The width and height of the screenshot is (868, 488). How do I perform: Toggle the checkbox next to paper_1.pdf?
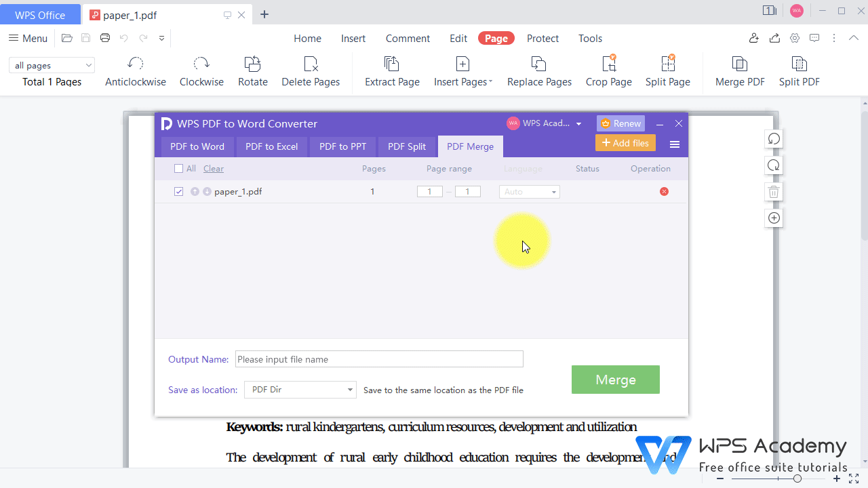178,191
